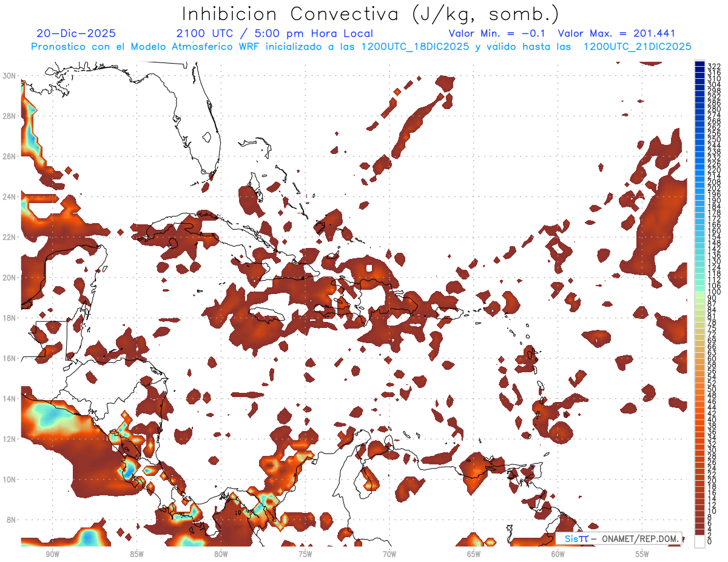728x562 pixels.
Task: Click the '55W' longitude label
Action: point(642,554)
